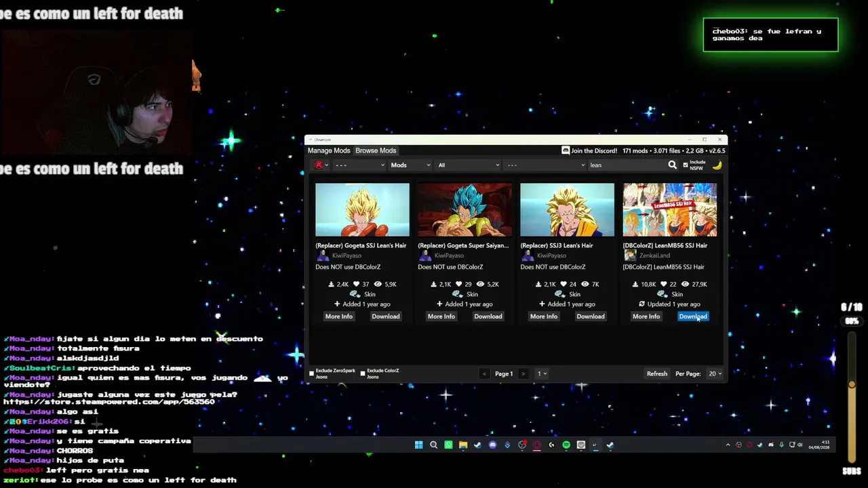This screenshot has height=488, width=868.
Task: Click the eye views icon beside 27,9K
Action: point(685,284)
